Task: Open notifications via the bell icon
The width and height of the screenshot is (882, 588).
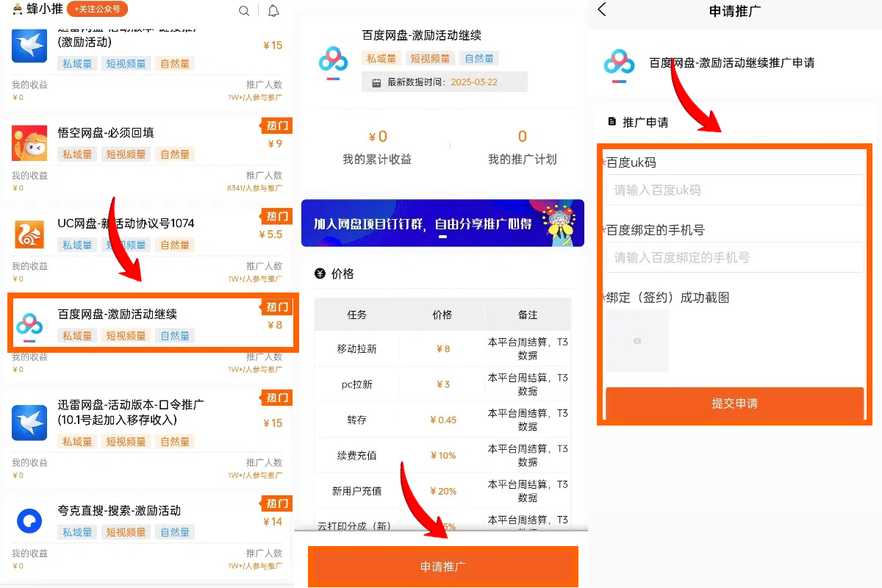Action: pos(273,10)
